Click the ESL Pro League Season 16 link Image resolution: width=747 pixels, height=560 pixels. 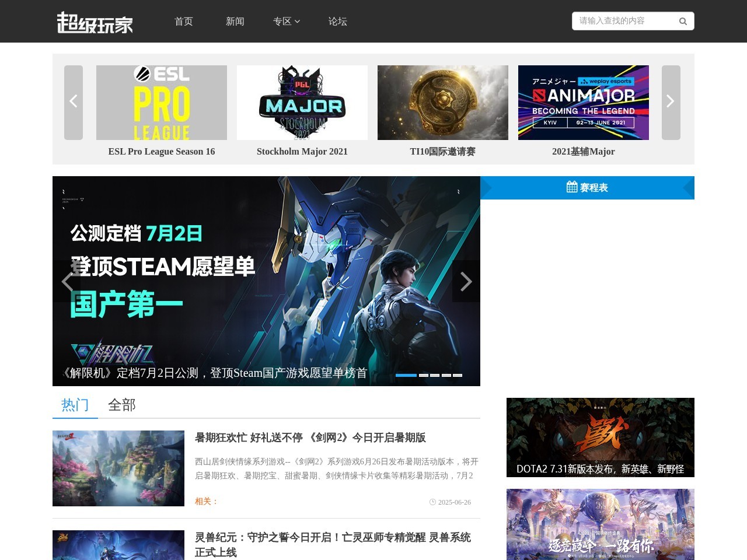click(162, 152)
